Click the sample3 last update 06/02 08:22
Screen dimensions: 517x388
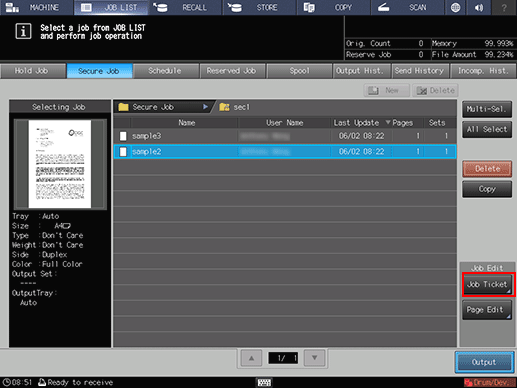[x=361, y=136]
